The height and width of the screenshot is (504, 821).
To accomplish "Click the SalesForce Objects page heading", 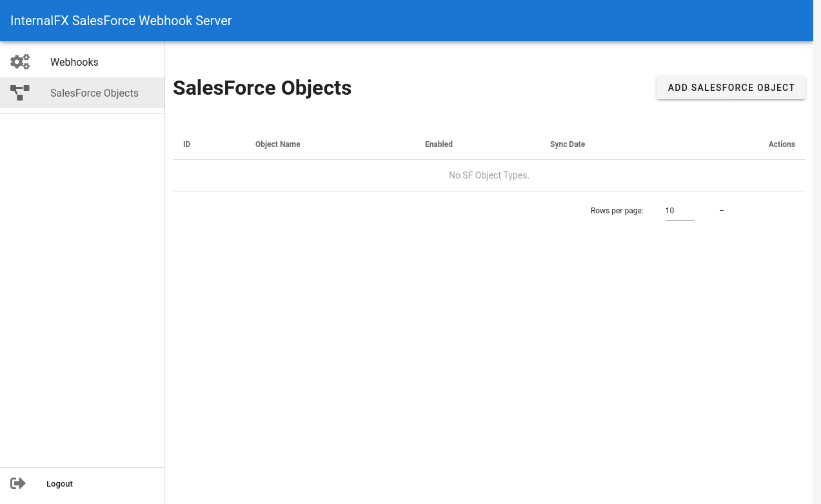I will (262, 88).
